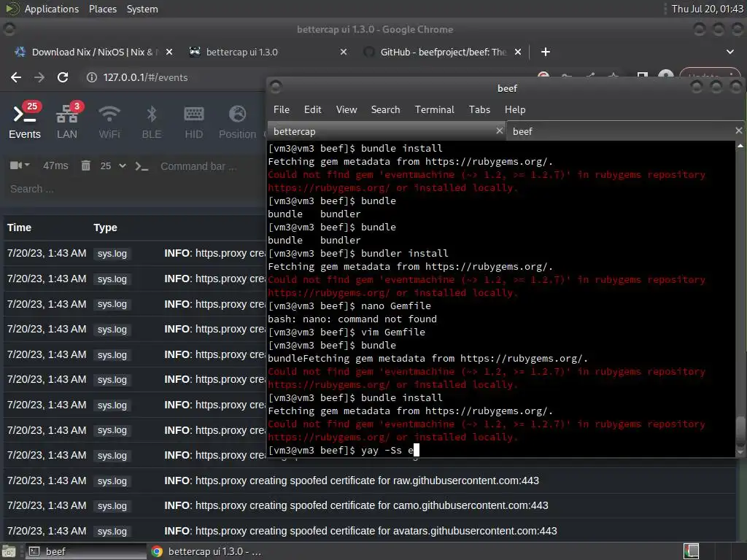Select beef in the bottom taskbar

tap(86, 551)
